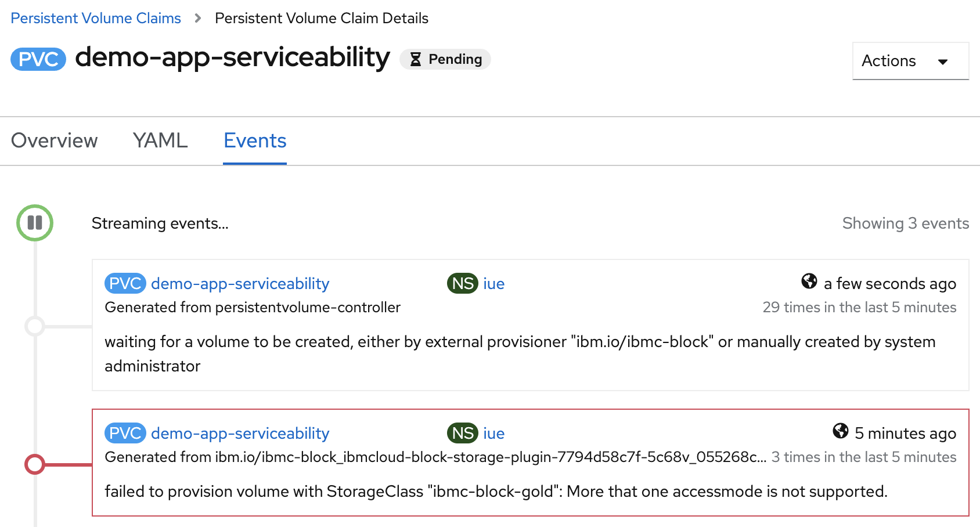Open the iue namespace link in first event
Viewport: 980px width, 527px height.
tap(493, 283)
